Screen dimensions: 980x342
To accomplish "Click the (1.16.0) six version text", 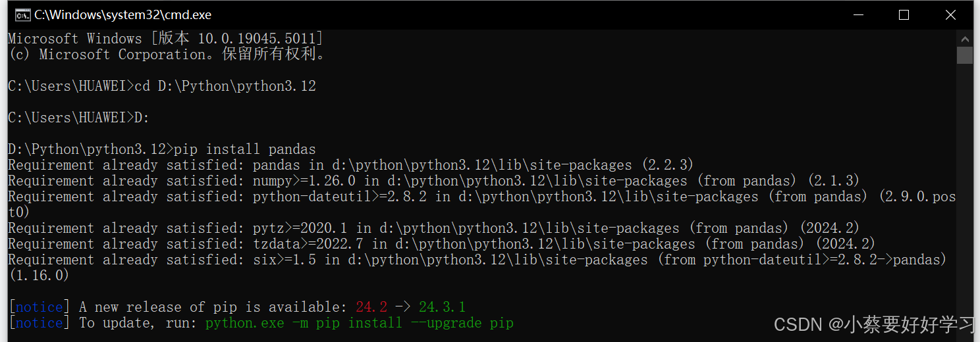I will [39, 276].
